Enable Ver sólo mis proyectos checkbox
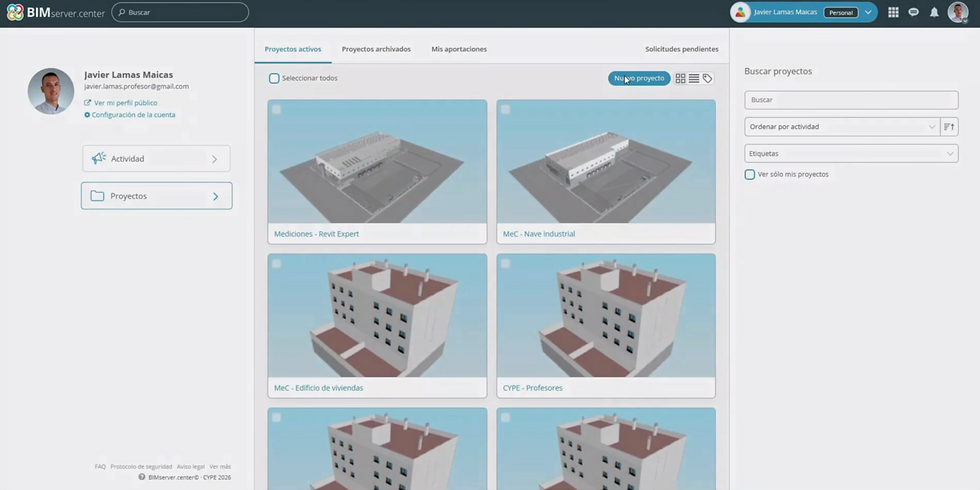The height and width of the screenshot is (490, 980). coord(749,174)
